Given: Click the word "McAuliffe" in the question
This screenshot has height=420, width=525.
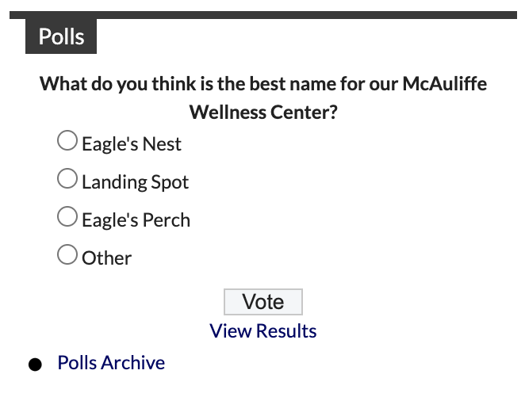Looking at the screenshot, I should [x=444, y=83].
